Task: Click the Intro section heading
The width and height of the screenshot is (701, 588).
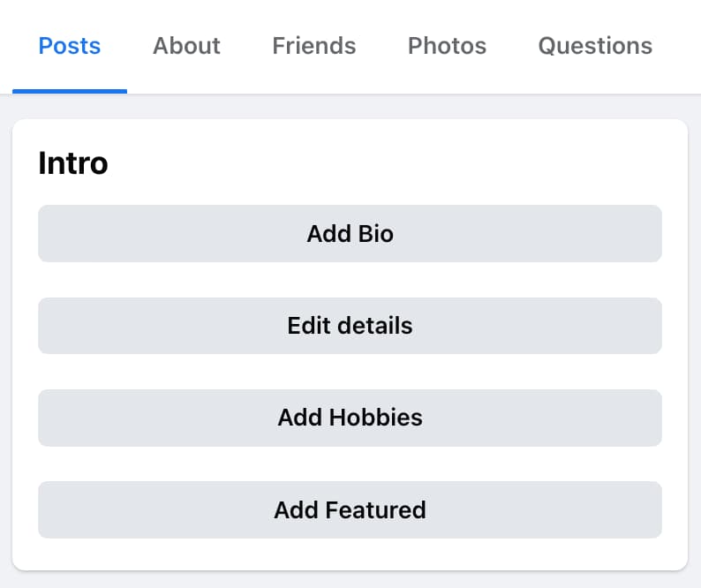Action: (x=73, y=163)
